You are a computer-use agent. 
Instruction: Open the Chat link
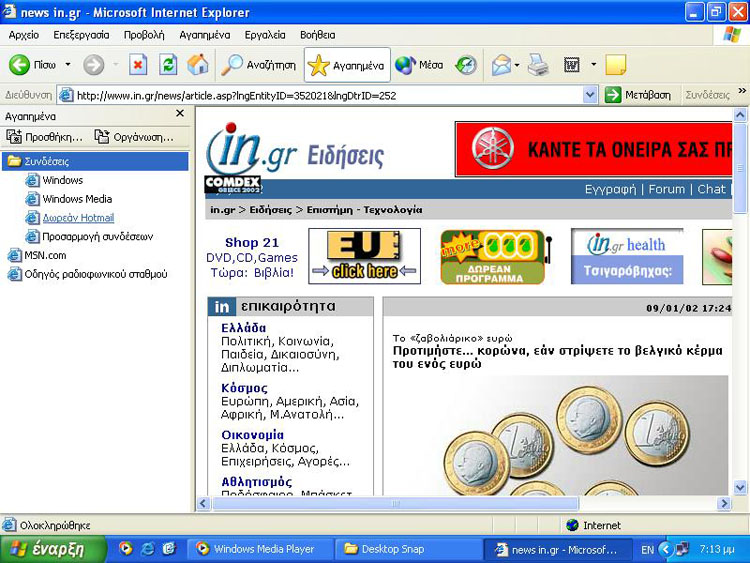[x=711, y=189]
